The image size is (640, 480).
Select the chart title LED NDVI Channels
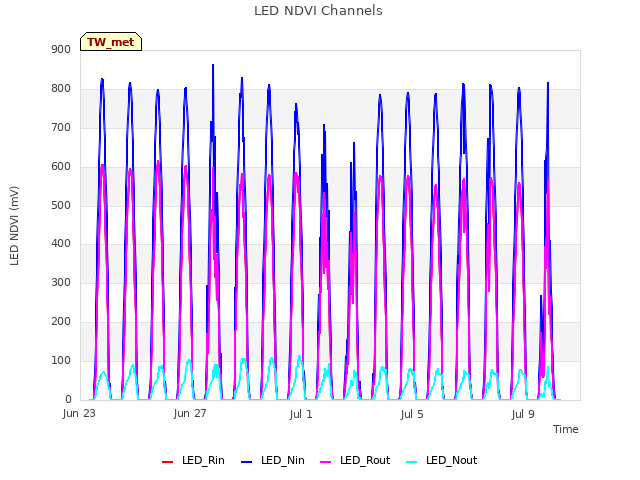(318, 11)
